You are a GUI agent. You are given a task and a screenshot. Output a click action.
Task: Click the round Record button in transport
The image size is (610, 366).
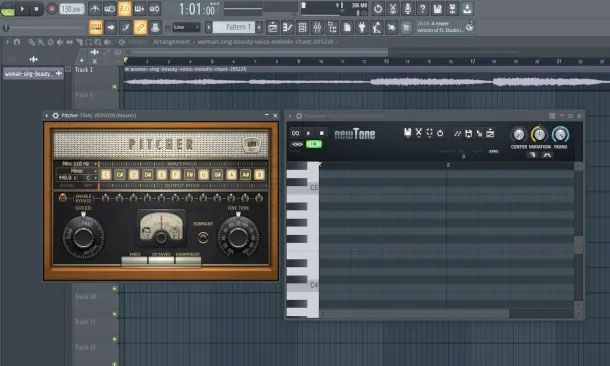tap(51, 9)
